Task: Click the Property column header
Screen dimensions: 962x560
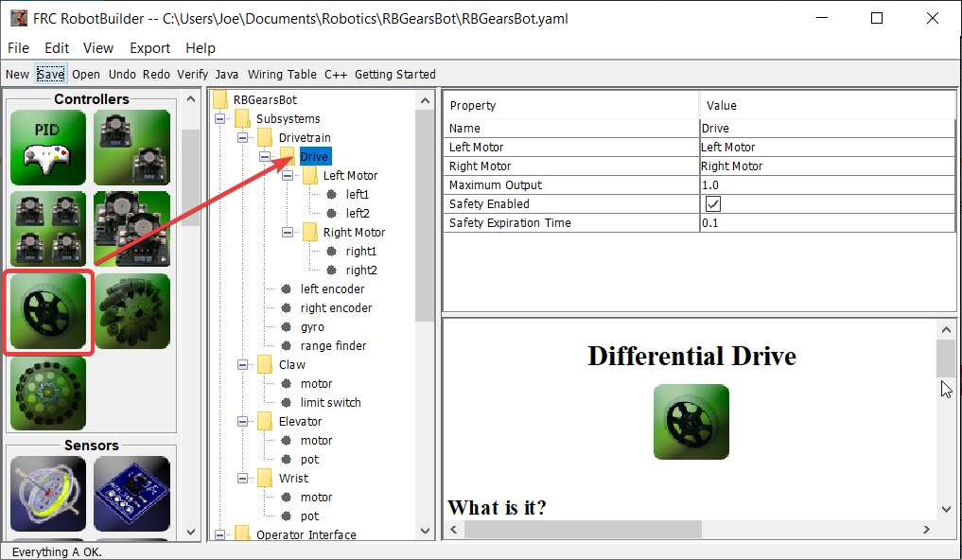Action: pos(571,106)
